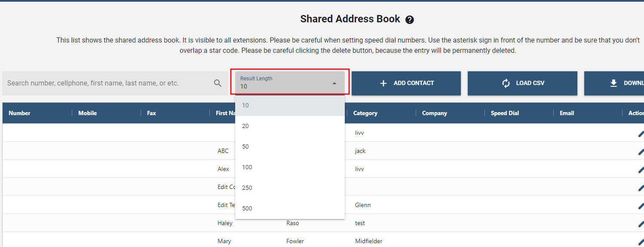Sort by the Number column header
Viewport: 644px width, 247px height.
click(x=20, y=113)
